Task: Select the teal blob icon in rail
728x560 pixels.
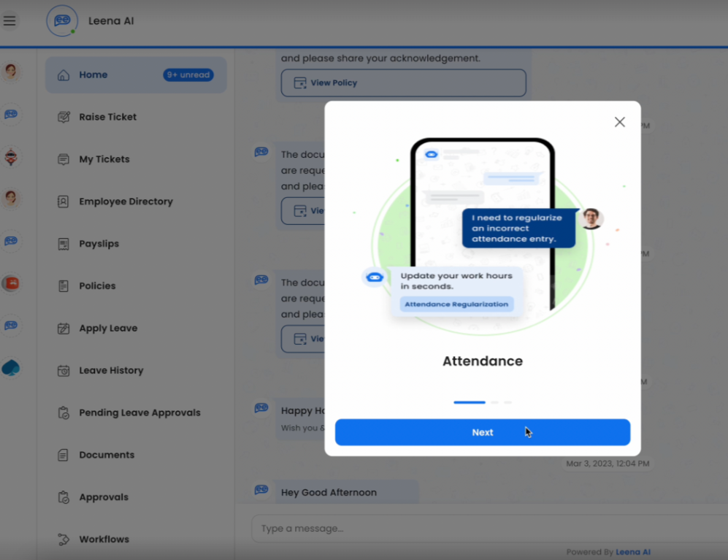Action: [11, 368]
